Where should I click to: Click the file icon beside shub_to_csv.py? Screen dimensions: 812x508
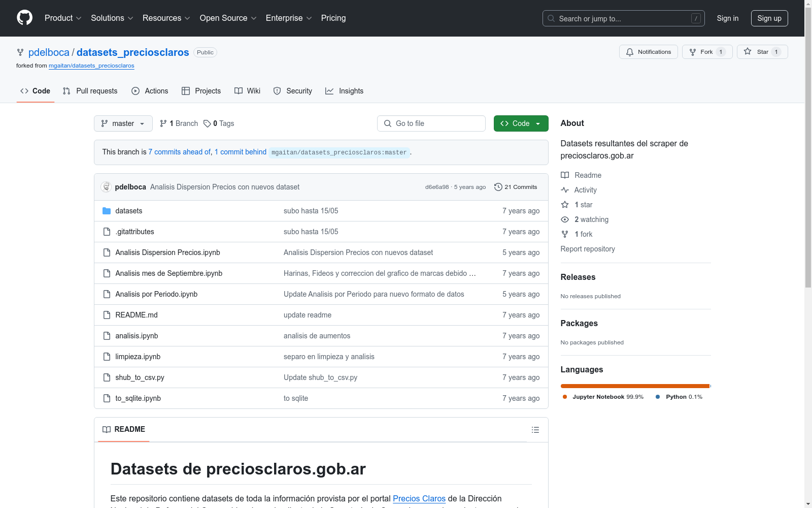pos(107,377)
